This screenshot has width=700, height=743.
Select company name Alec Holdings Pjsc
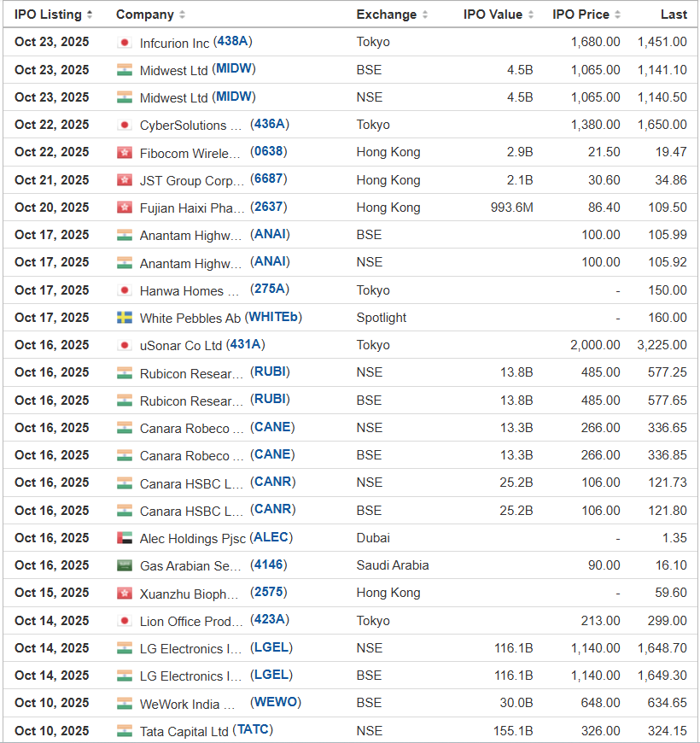coord(193,539)
